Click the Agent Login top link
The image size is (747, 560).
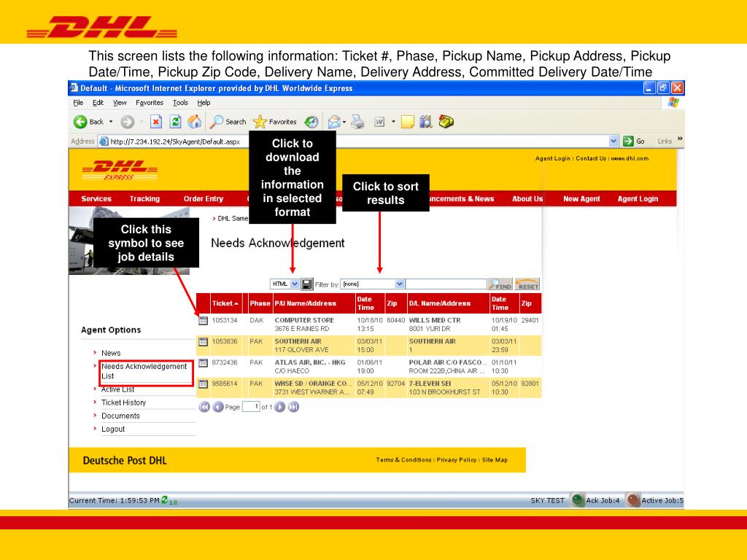click(x=553, y=158)
